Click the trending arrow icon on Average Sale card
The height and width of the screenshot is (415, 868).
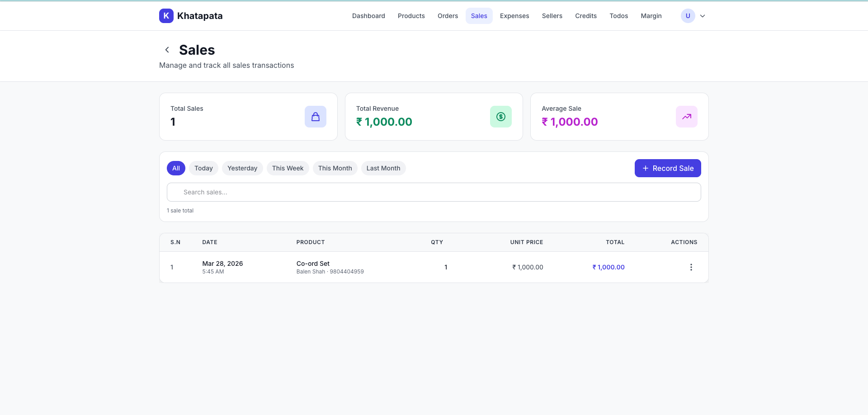point(686,116)
